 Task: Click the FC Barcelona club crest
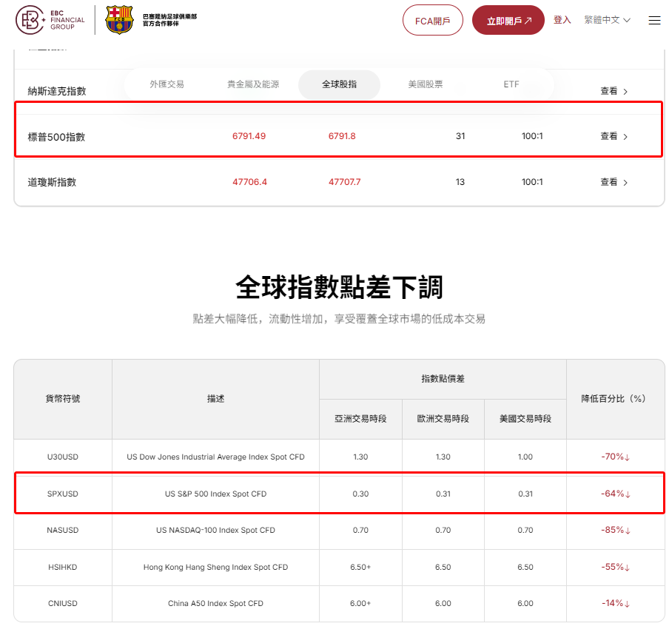118,19
